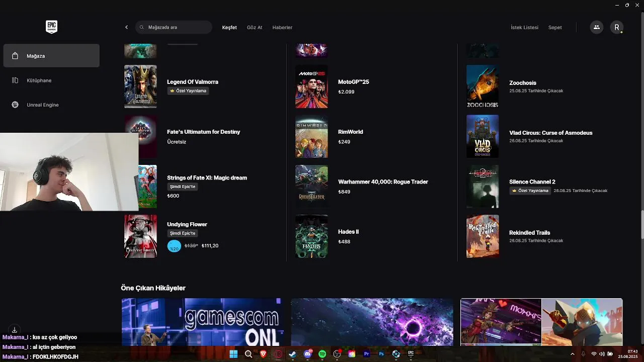Click Undying Flower discounted price ₺111,20

[210, 246]
